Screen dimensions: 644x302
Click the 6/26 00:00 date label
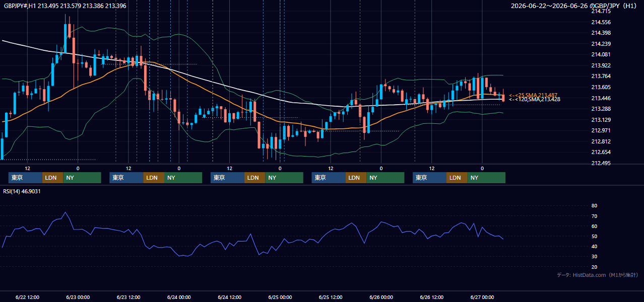click(381, 297)
